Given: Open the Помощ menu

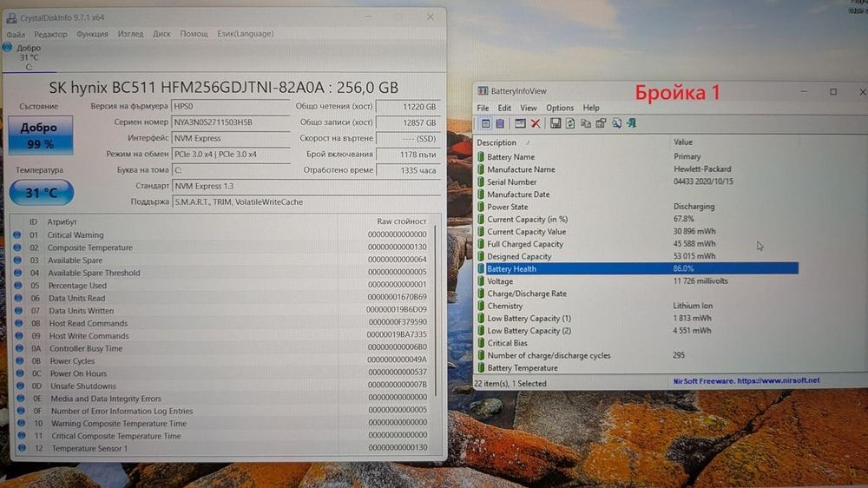Looking at the screenshot, I should (194, 35).
